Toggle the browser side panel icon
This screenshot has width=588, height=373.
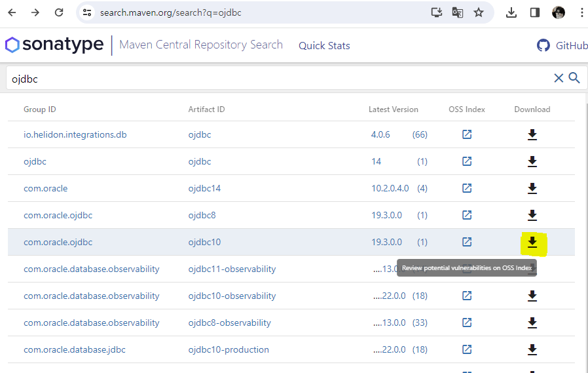[535, 12]
